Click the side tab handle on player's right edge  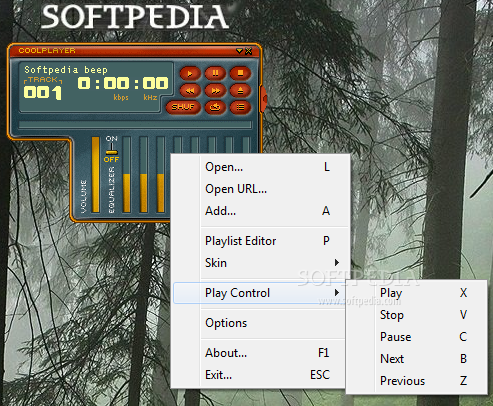(x=264, y=99)
